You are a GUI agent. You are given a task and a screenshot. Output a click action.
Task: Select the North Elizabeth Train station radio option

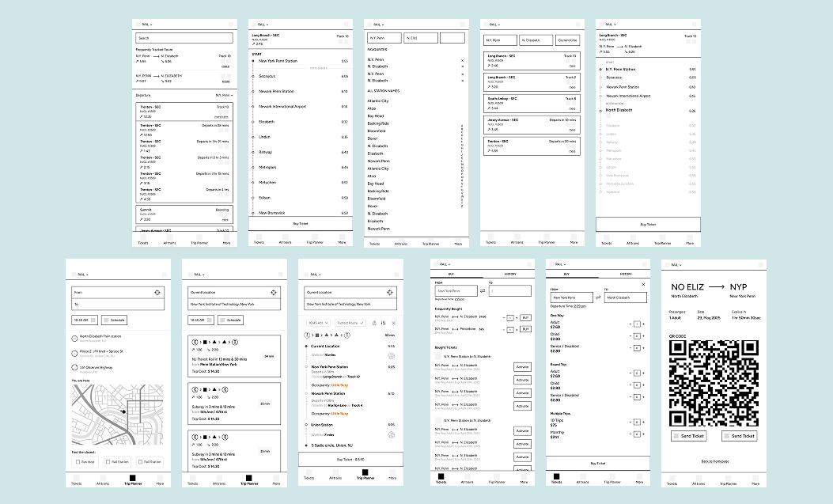click(x=74, y=336)
